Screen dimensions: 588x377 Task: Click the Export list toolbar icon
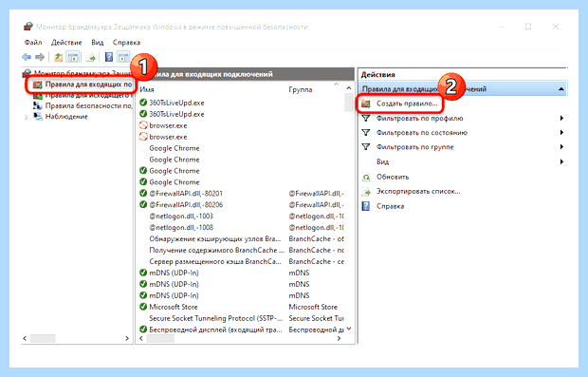point(90,57)
